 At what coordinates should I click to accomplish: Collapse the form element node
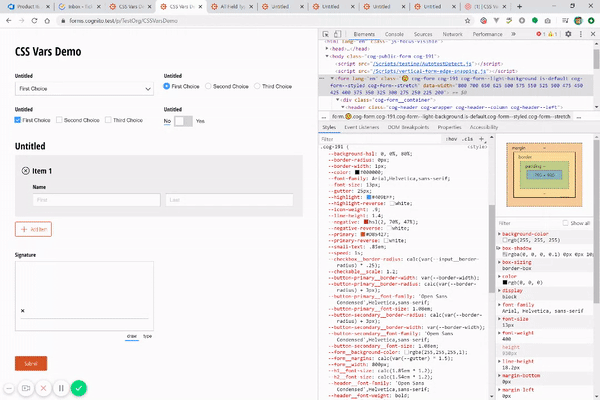pyautogui.click(x=332, y=78)
